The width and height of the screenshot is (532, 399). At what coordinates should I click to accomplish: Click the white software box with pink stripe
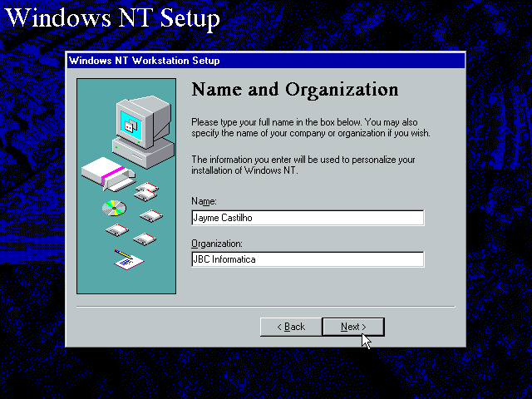[105, 173]
